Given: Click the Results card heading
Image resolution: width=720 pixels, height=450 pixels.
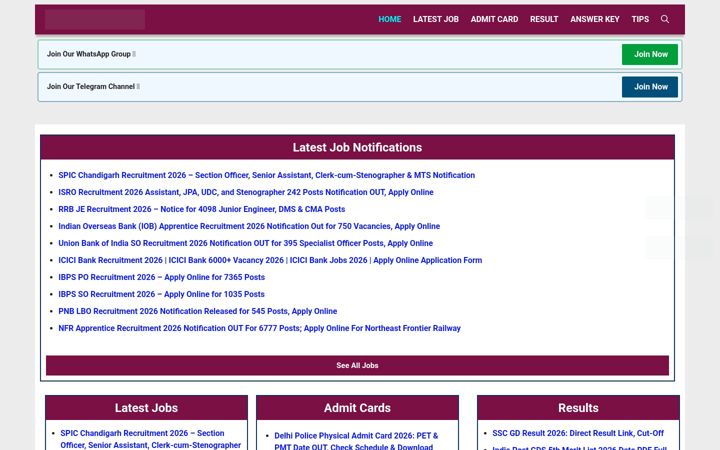Looking at the screenshot, I should [578, 408].
